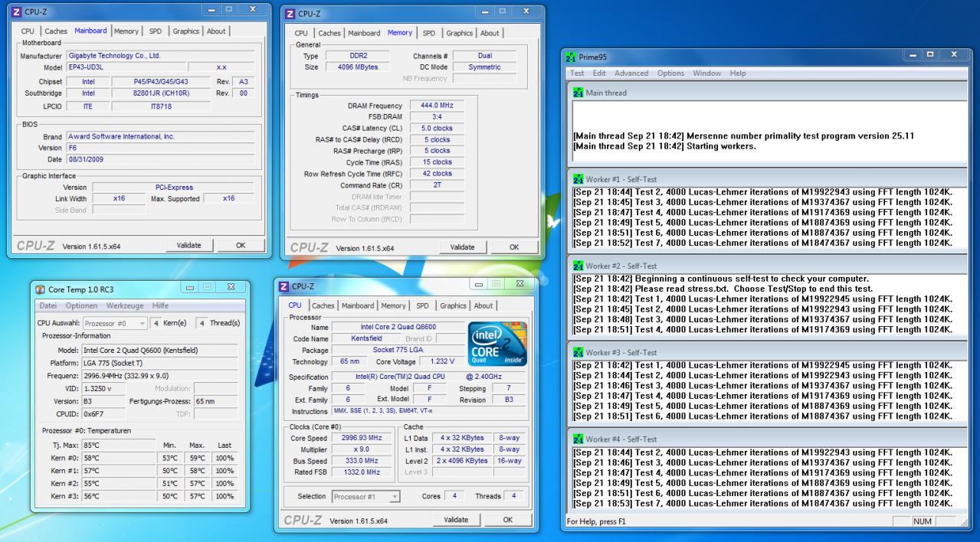This screenshot has width=980, height=542.
Task: Open the Options menu in Prime95
Action: click(670, 73)
